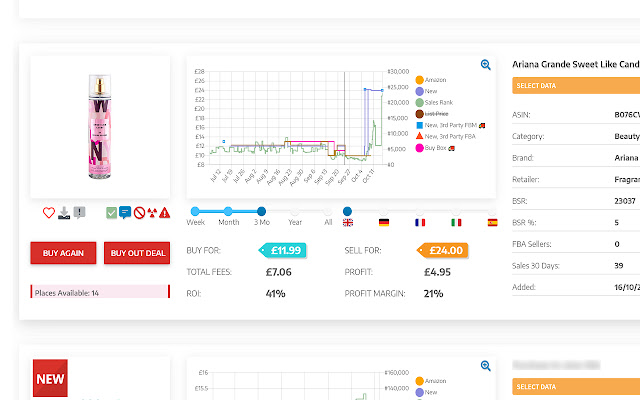Viewport: 640px width, 400px height.
Task: Click the ROI value 41%
Action: [276, 293]
